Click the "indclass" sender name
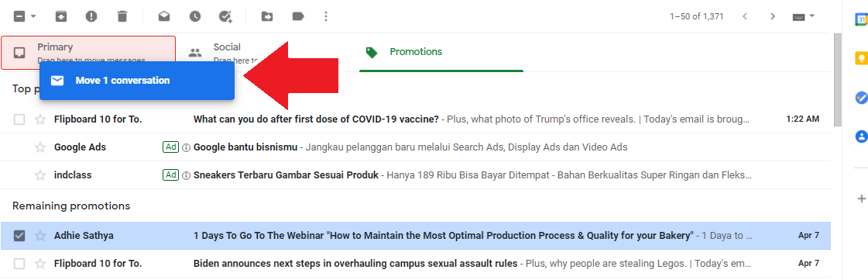The width and height of the screenshot is (868, 280). (73, 175)
